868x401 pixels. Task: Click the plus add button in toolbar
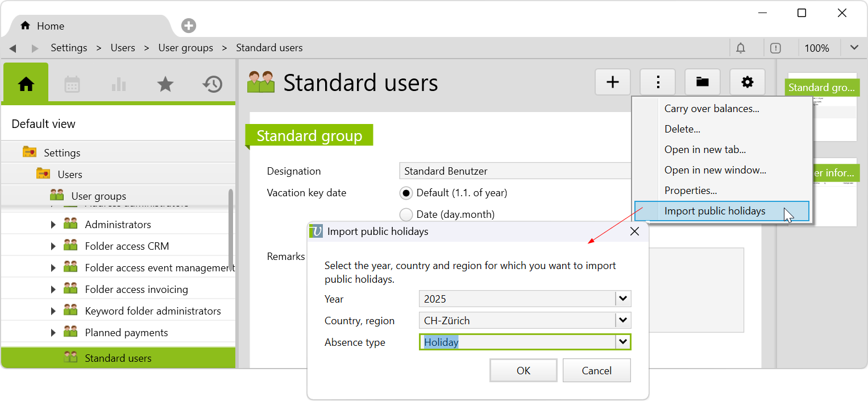tap(612, 82)
